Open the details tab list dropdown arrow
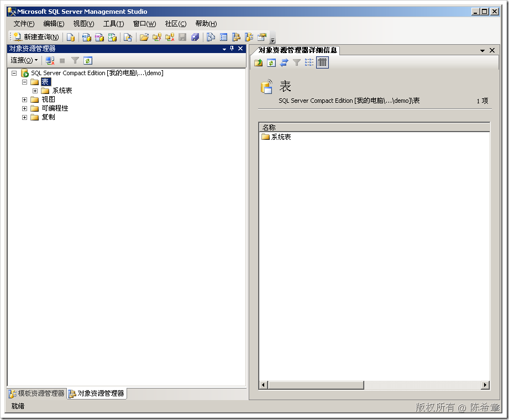This screenshot has height=420, width=509. [x=482, y=51]
